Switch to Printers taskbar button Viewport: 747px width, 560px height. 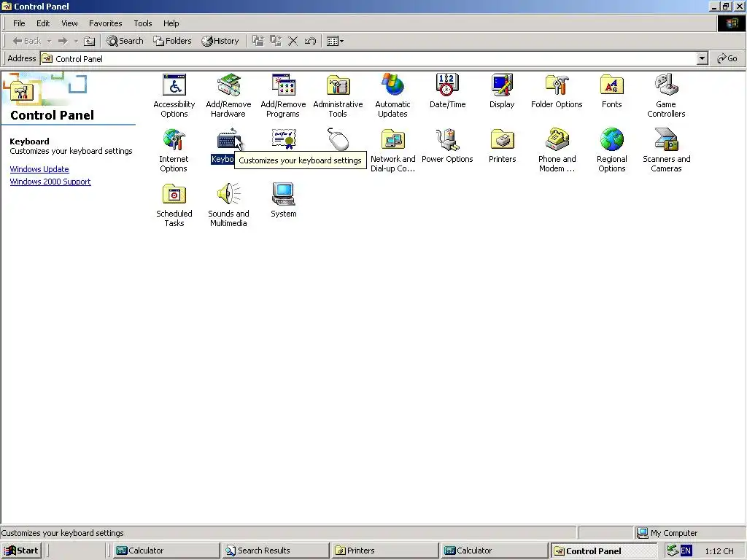pos(385,551)
